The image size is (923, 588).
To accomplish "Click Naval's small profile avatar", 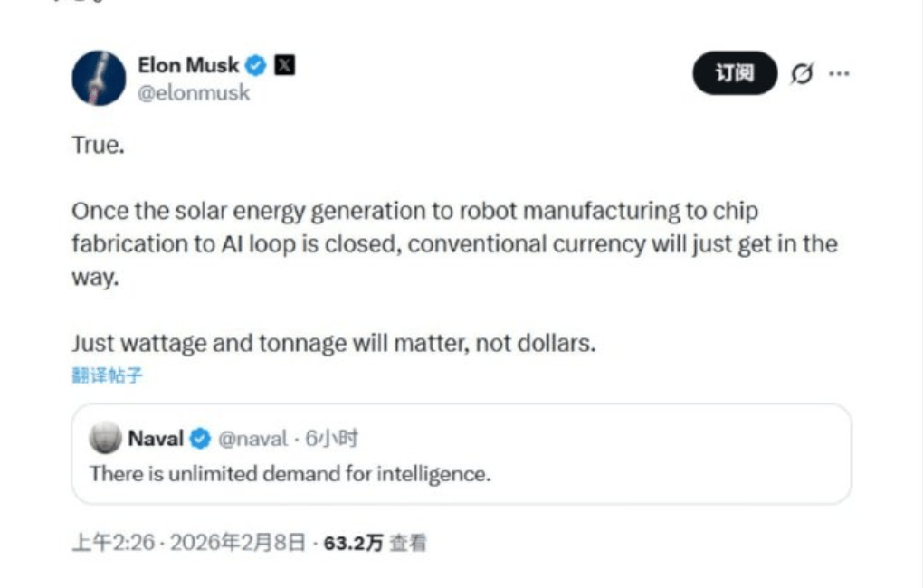I will (x=105, y=438).
